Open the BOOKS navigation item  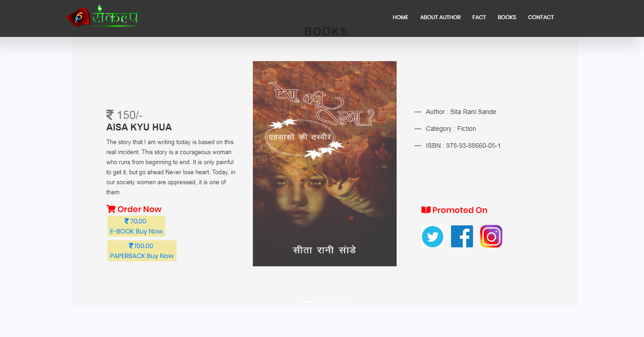tap(507, 17)
